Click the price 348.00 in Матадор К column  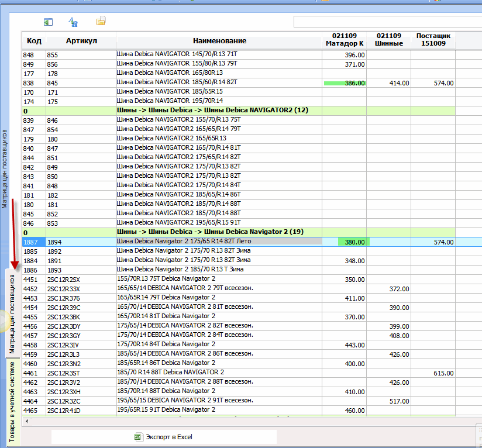354,261
